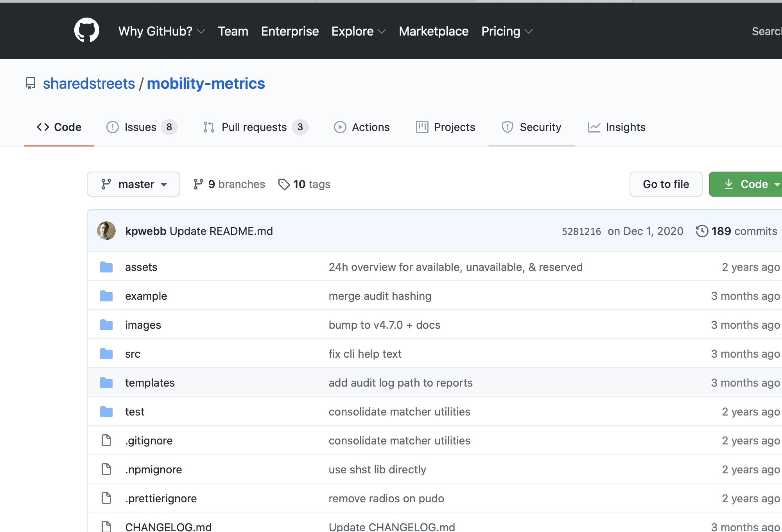Click kpwebb's avatar photo
Image resolution: width=782 pixels, height=532 pixels.
106,231
